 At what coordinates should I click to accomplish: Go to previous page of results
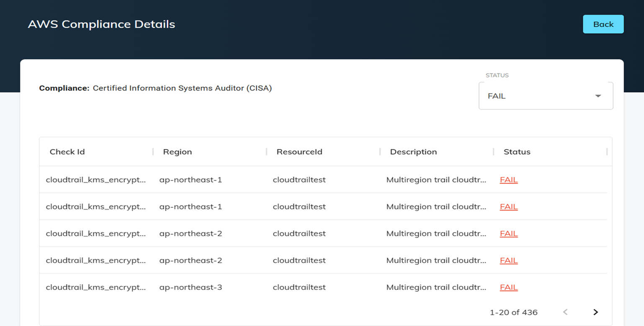click(565, 312)
